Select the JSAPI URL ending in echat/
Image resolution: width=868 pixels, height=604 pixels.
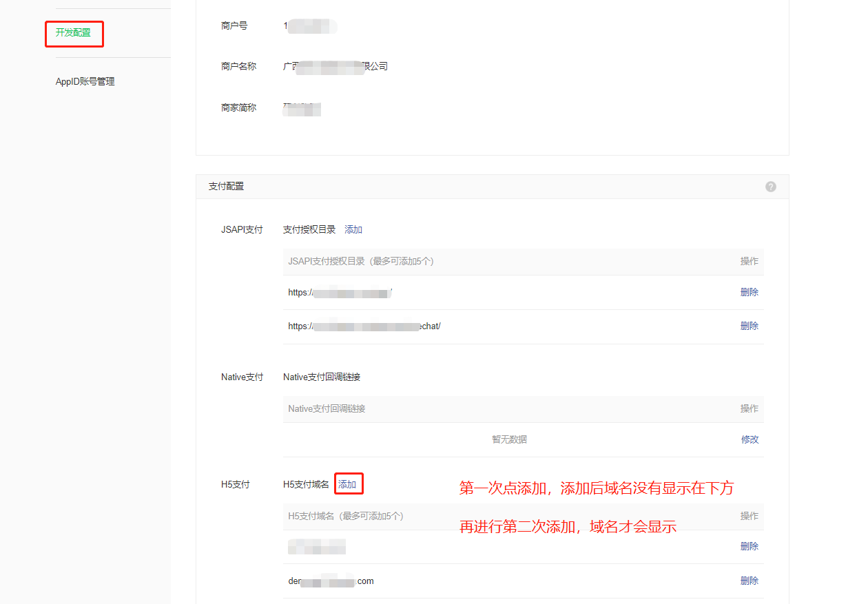tap(364, 326)
